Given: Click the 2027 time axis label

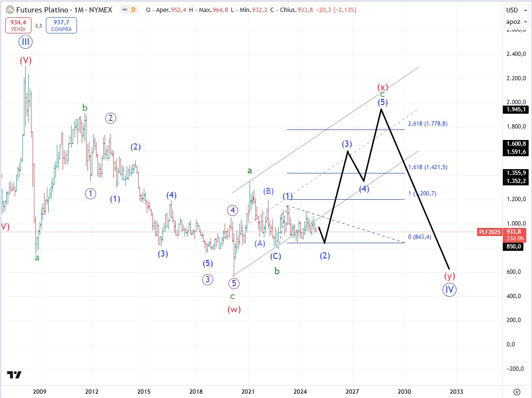Looking at the screenshot, I should point(352,392).
